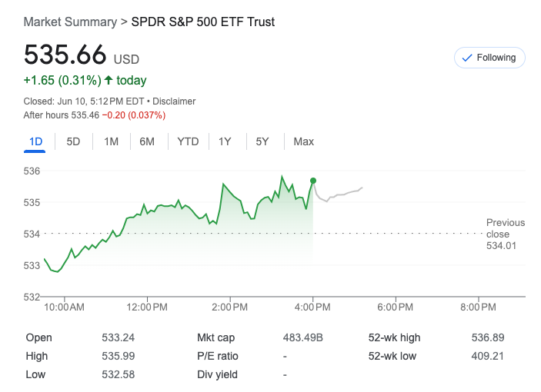This screenshot has width=541, height=392.
Task: Click the checkmark icon in Following
Action: (466, 58)
